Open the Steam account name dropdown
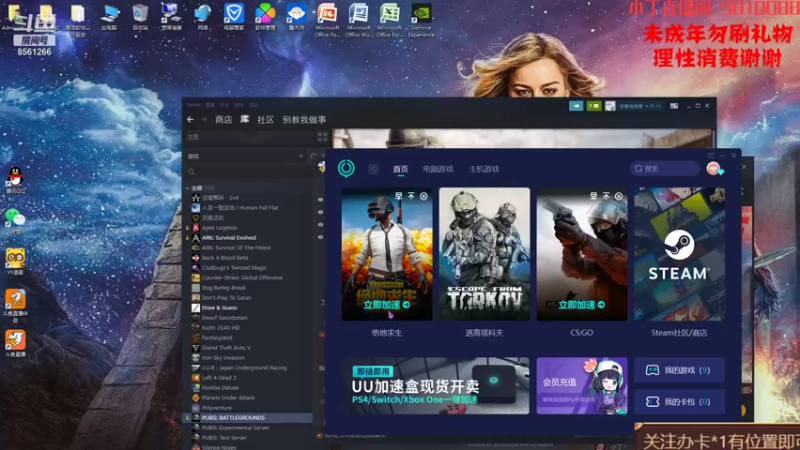Image resolution: width=800 pixels, height=450 pixels. coord(640,106)
